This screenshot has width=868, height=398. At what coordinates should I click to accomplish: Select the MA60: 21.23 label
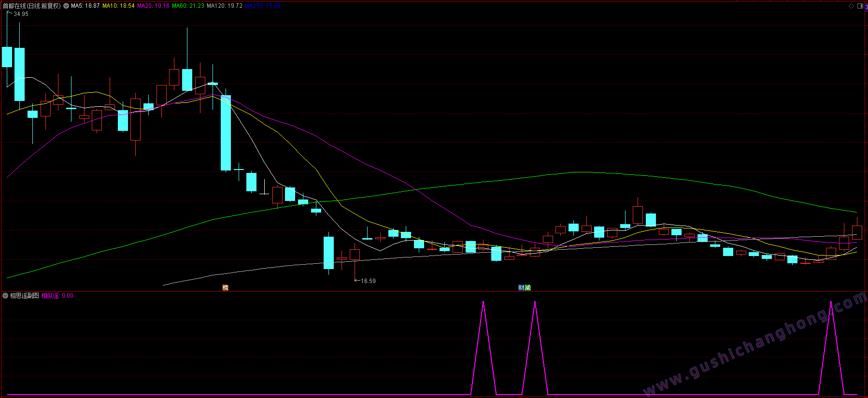click(188, 6)
